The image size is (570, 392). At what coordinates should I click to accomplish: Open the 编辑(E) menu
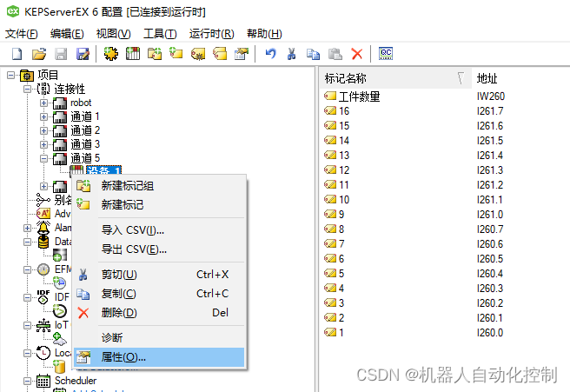pos(67,34)
